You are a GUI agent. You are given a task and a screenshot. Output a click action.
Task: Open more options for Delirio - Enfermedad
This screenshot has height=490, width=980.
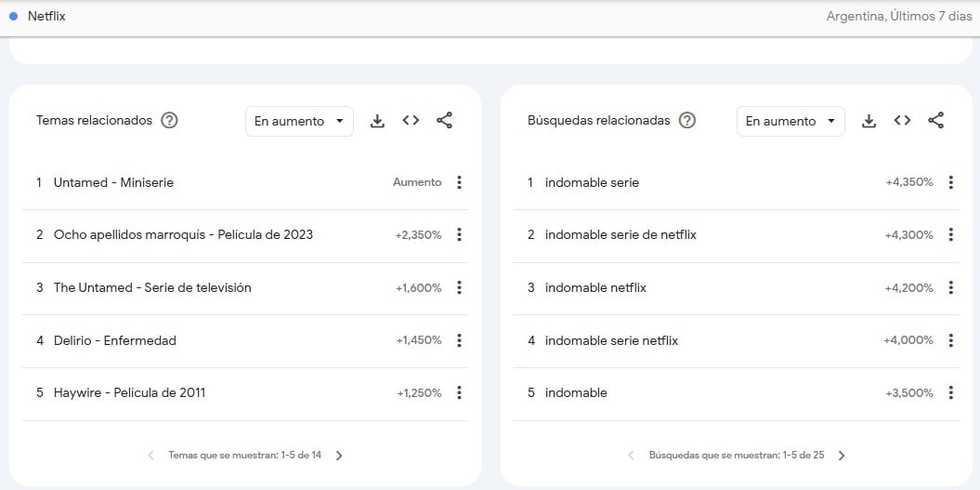tap(460, 340)
